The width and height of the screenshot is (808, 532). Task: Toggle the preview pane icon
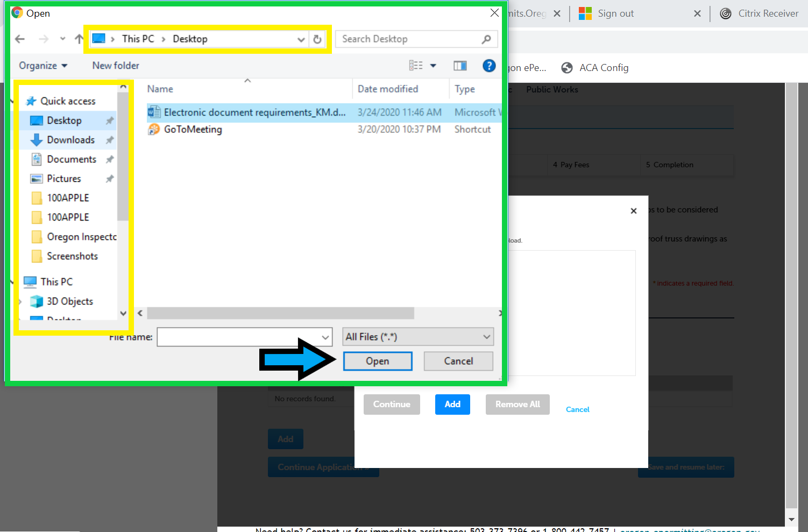460,66
